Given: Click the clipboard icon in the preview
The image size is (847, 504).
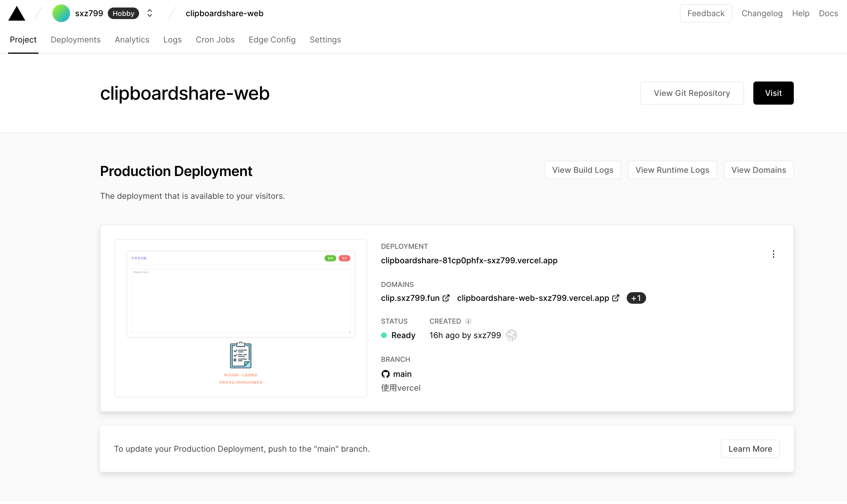Looking at the screenshot, I should [x=241, y=355].
